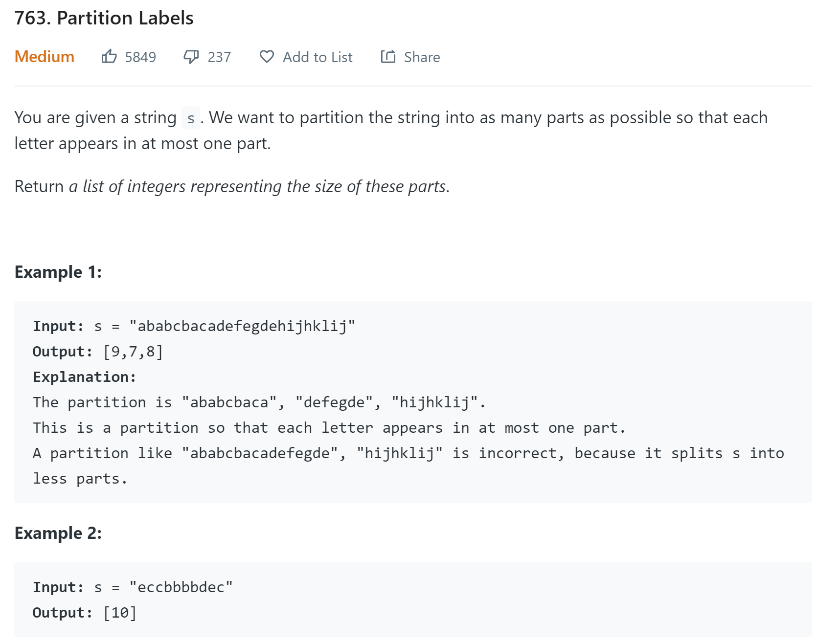Click the 237 dislikes count
Image resolution: width=818 pixels, height=644 pixels.
tap(219, 57)
